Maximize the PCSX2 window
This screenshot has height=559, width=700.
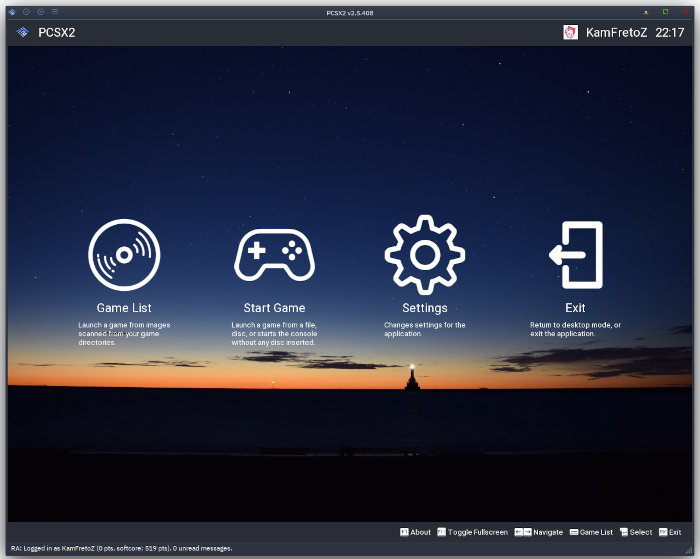666,12
